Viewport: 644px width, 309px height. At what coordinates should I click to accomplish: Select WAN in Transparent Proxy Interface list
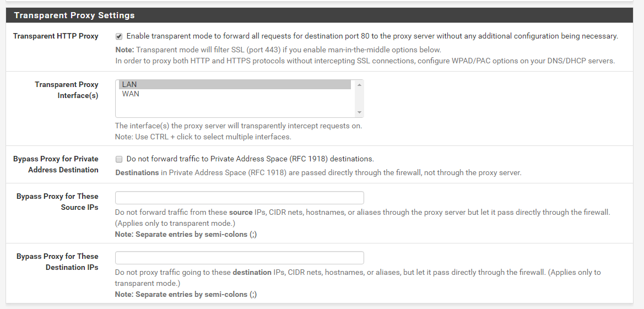(x=235, y=94)
